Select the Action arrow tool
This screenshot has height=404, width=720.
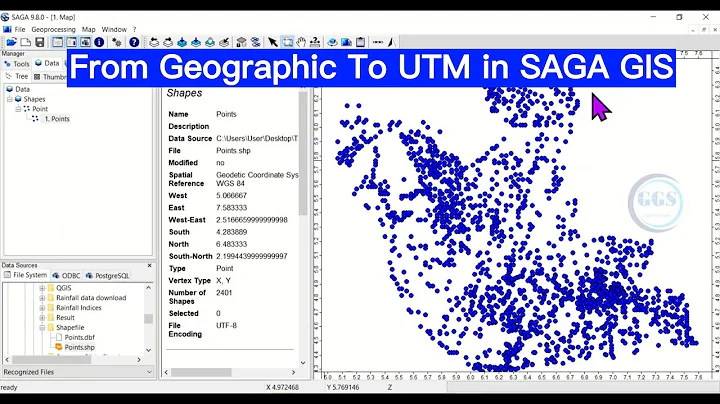point(273,42)
